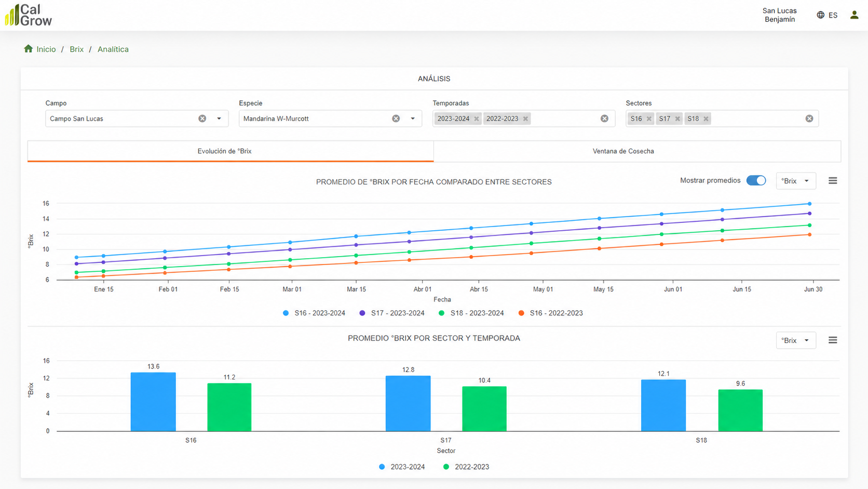Screen dimensions: 868x489
Task: Open hamburger menu of line chart
Action: point(833,181)
